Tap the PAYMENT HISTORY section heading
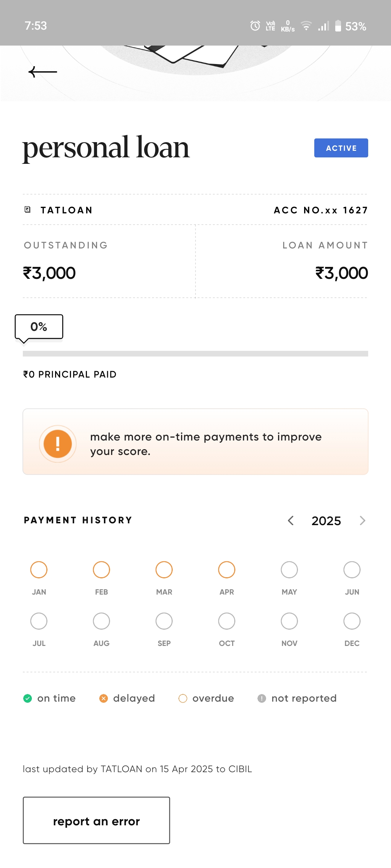This screenshot has width=391, height=868. (x=78, y=520)
